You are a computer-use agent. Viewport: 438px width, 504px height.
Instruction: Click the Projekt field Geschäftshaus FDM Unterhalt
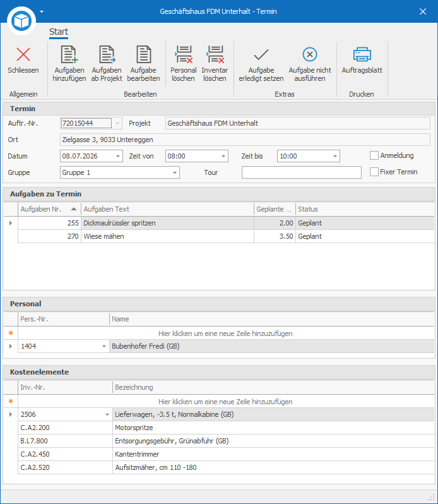(298, 123)
